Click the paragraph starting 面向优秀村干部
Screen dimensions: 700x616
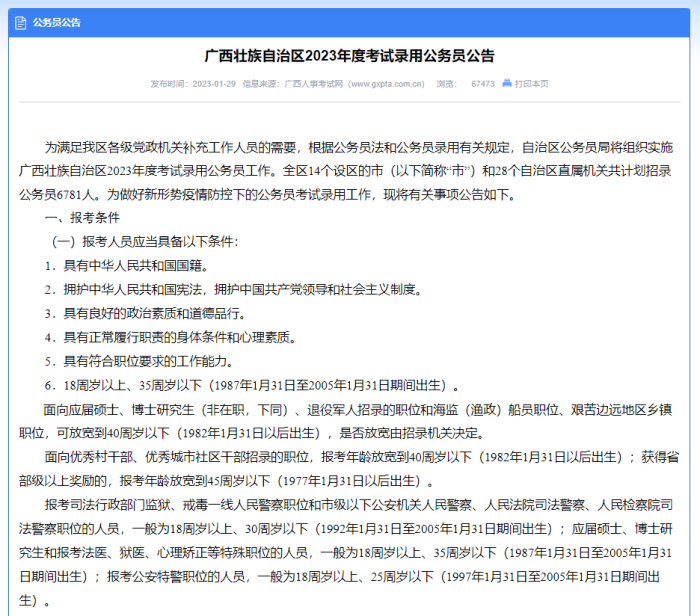point(349,468)
